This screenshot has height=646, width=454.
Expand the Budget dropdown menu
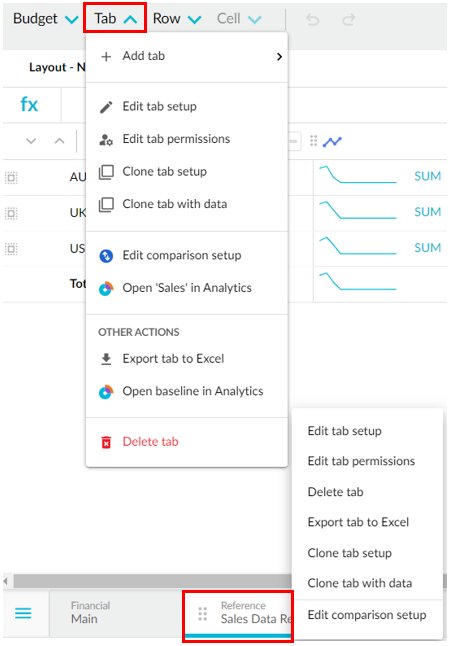[x=45, y=19]
